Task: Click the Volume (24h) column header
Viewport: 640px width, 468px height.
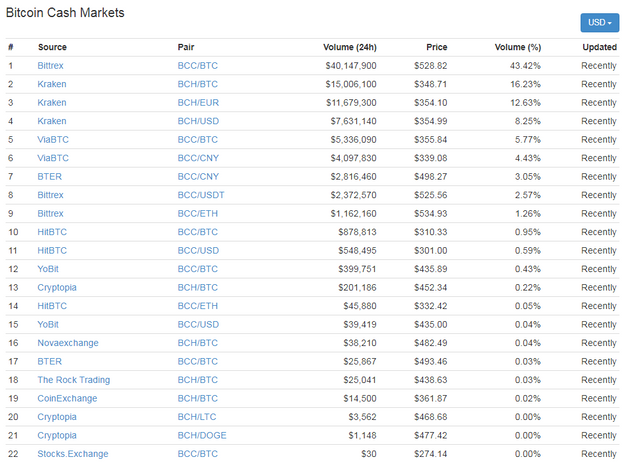Action: 350,47
